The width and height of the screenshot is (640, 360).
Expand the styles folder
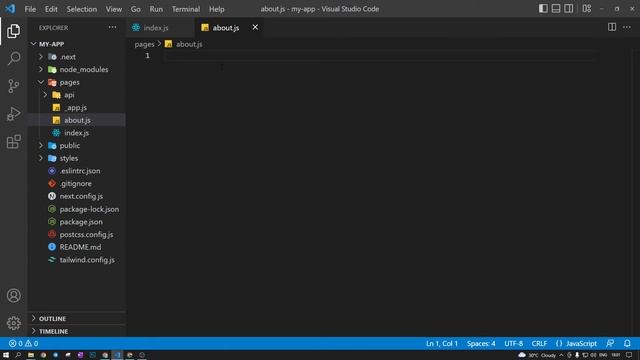pyautogui.click(x=77, y=158)
